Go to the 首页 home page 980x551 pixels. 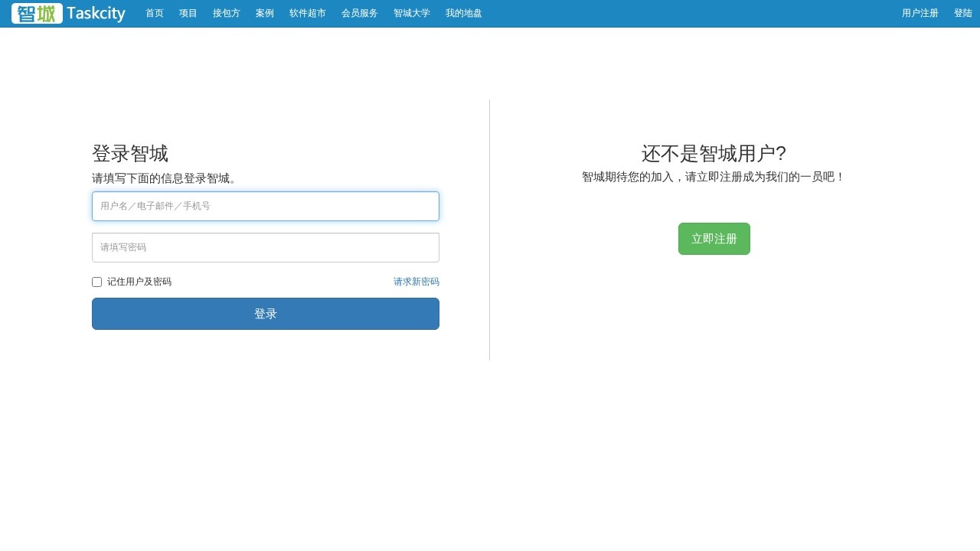pyautogui.click(x=155, y=13)
